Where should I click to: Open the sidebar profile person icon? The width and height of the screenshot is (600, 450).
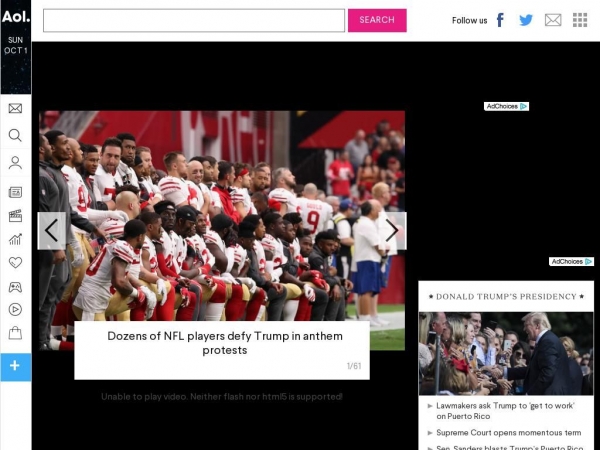[15, 163]
